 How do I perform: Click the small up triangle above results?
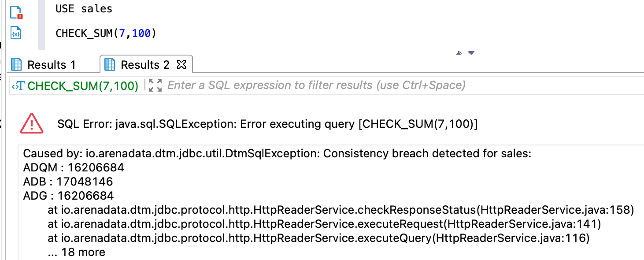(459, 53)
